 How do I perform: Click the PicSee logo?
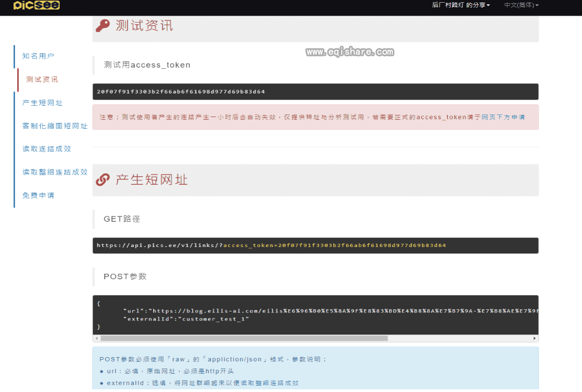37,5
